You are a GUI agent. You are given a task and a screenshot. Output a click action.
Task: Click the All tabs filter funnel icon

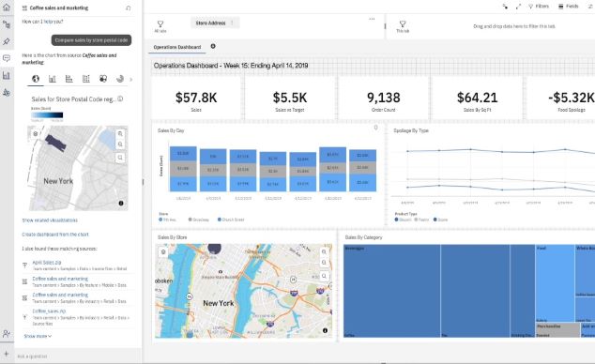[160, 23]
